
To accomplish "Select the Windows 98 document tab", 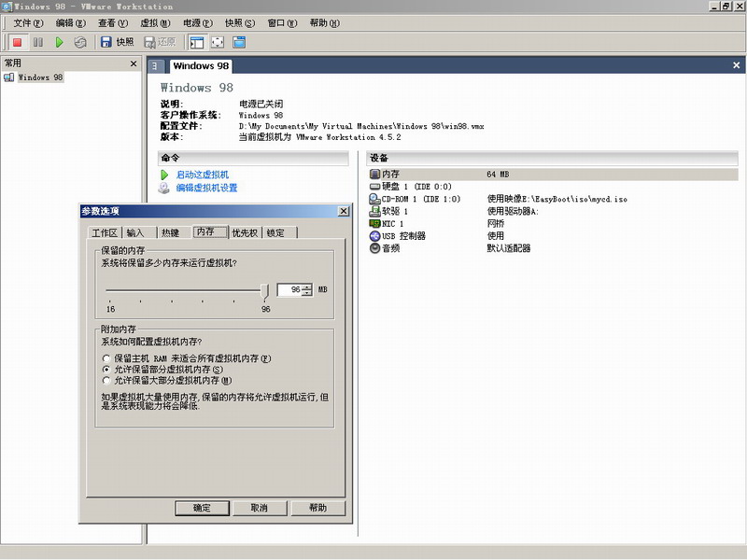I will point(201,66).
